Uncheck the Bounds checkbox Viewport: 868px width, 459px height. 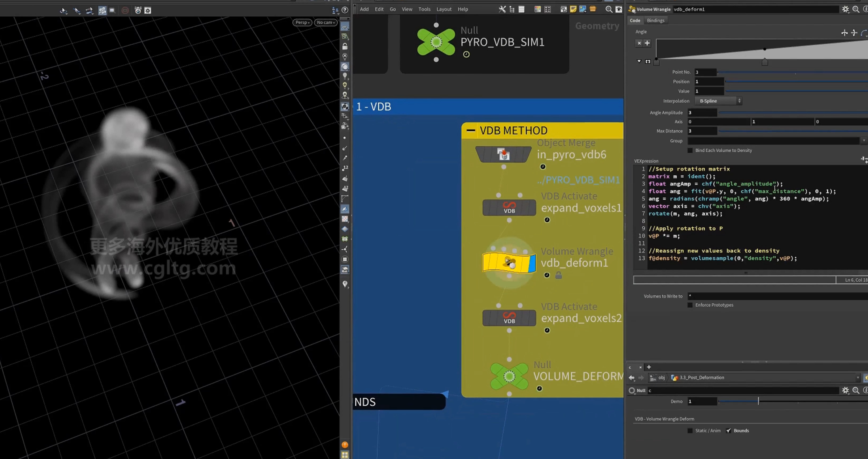(x=729, y=431)
